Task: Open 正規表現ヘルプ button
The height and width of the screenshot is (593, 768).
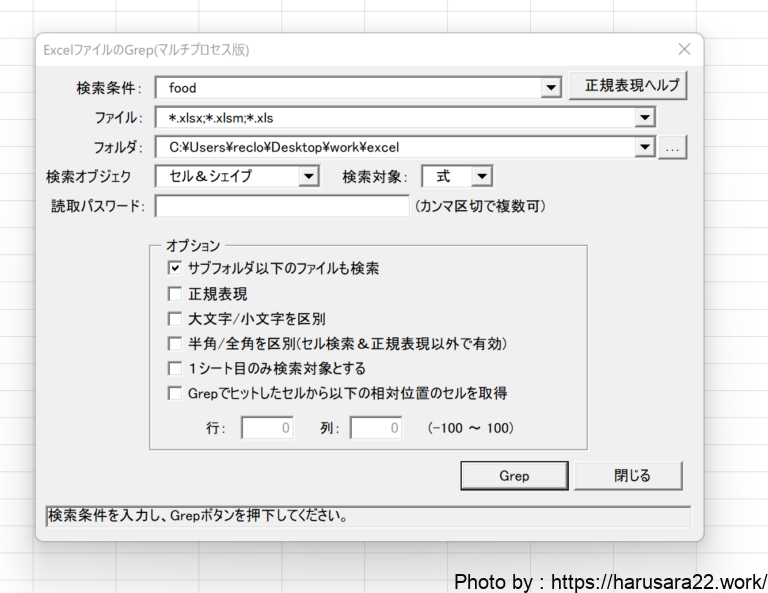Action: [631, 86]
